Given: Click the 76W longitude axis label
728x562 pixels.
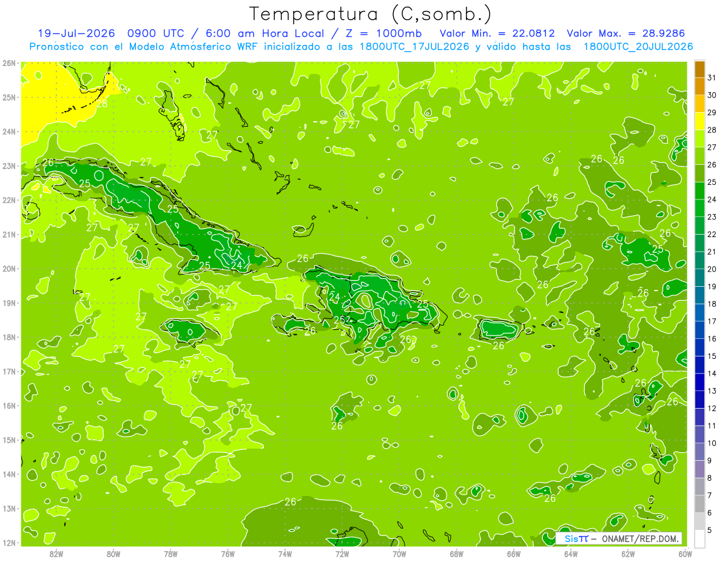Looking at the screenshot, I should click(227, 554).
